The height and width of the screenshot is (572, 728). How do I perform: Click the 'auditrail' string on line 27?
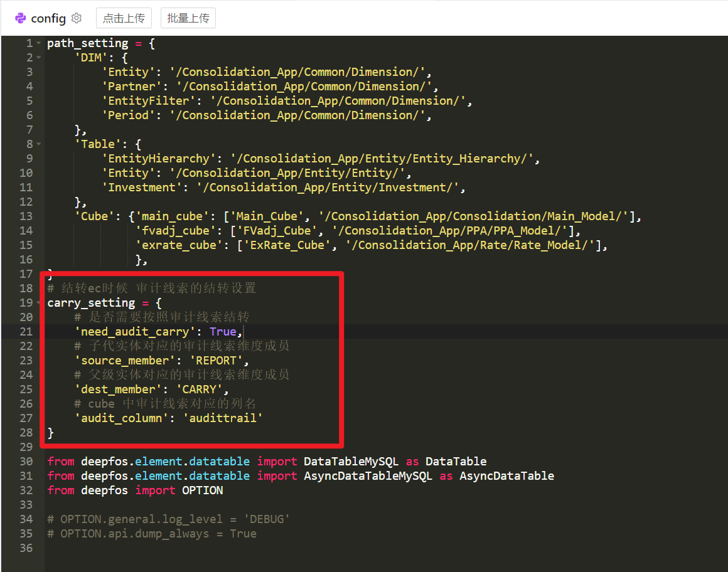coord(222,418)
